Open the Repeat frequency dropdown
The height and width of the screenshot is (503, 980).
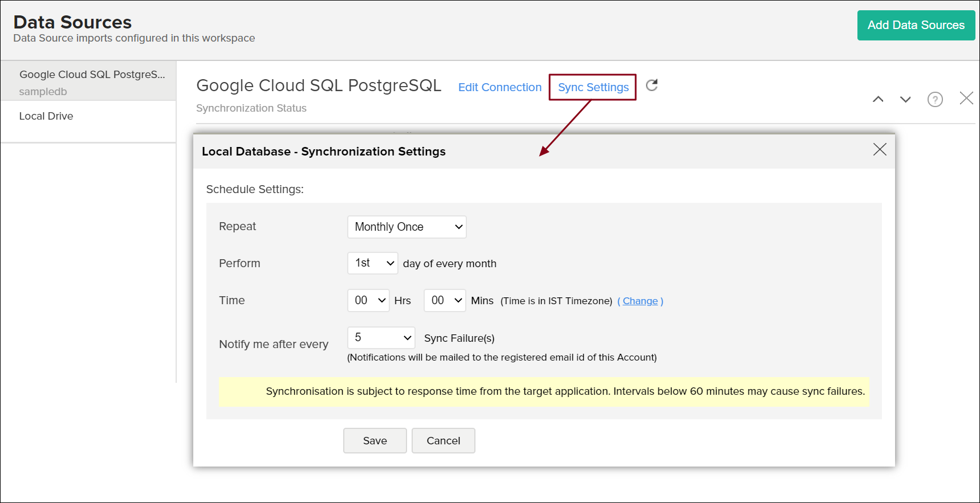407,227
